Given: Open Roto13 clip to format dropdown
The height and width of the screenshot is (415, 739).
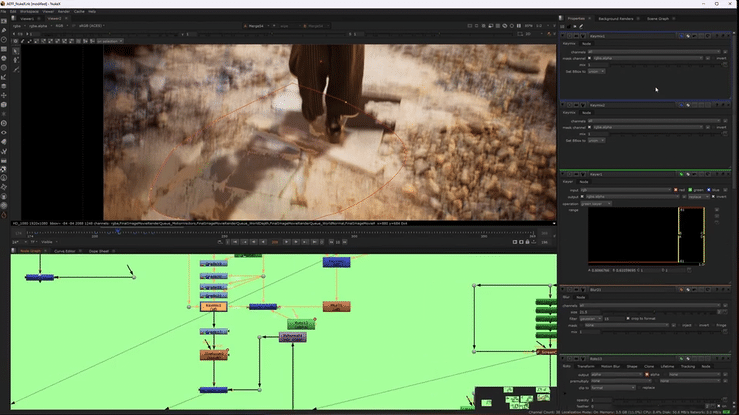Looking at the screenshot, I should click(x=613, y=387).
